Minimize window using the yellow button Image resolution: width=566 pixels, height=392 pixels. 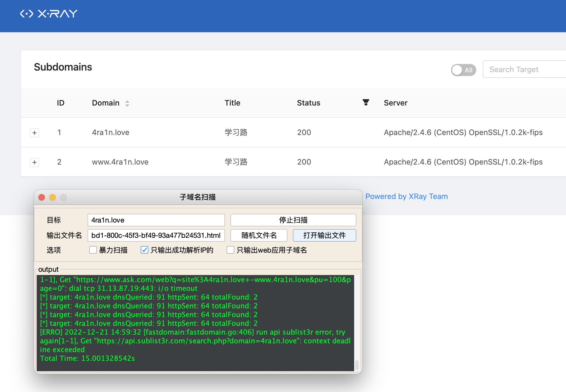53,197
